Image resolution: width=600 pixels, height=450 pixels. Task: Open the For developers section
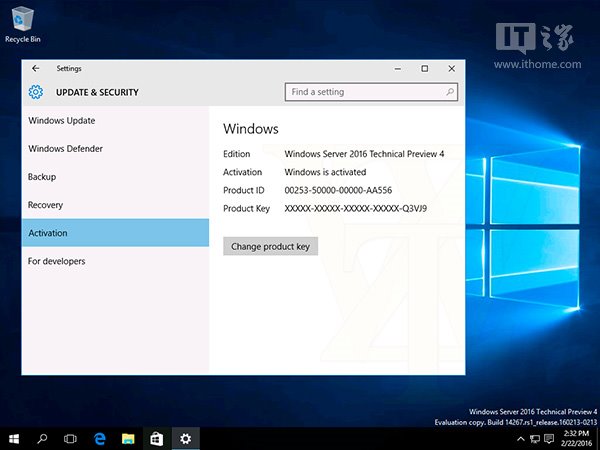coord(115,261)
